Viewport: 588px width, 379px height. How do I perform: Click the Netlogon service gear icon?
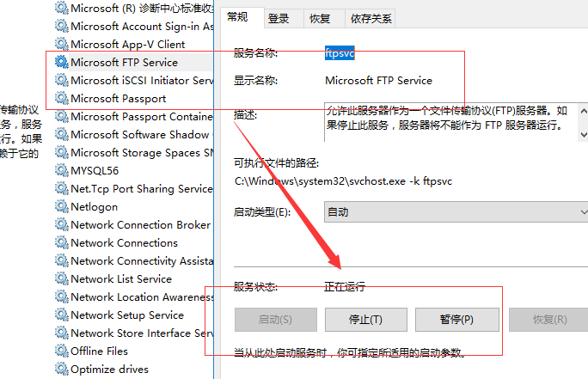[61, 206]
